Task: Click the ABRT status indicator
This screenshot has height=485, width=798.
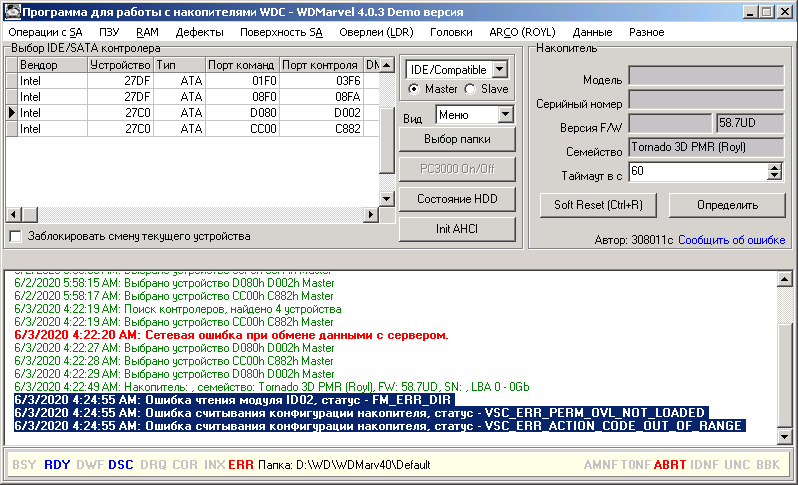Action: pyautogui.click(x=671, y=464)
